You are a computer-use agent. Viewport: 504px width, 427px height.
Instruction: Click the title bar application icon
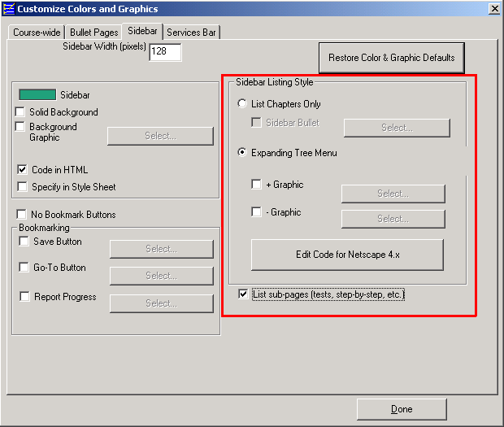(x=8, y=9)
